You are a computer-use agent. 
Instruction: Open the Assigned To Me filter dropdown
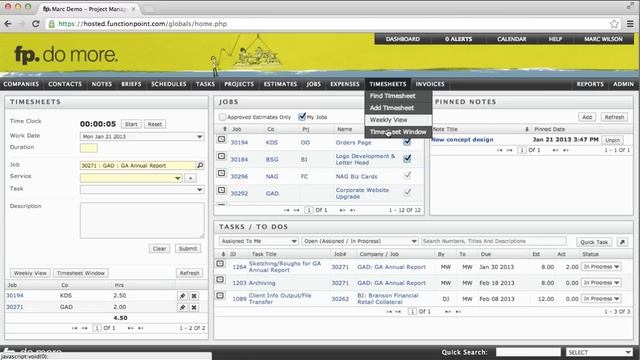(258, 241)
